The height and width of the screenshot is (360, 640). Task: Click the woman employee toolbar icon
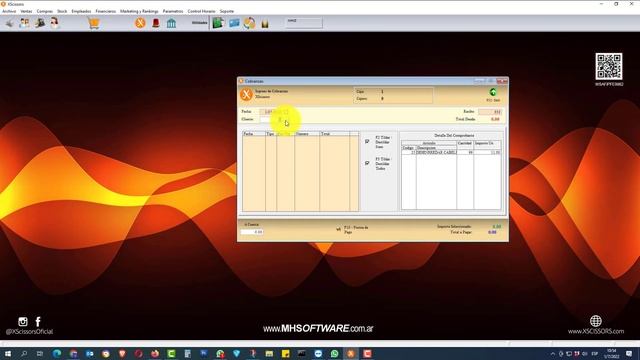click(55, 23)
